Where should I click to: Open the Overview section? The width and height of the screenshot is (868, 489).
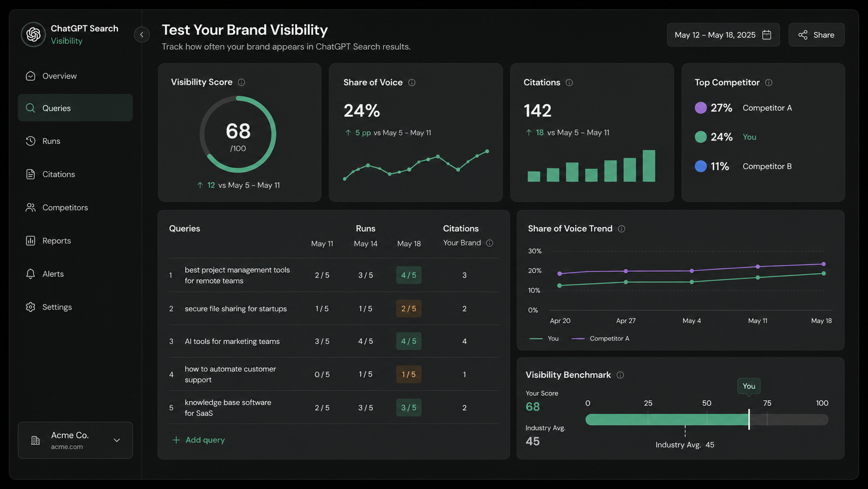coord(75,76)
